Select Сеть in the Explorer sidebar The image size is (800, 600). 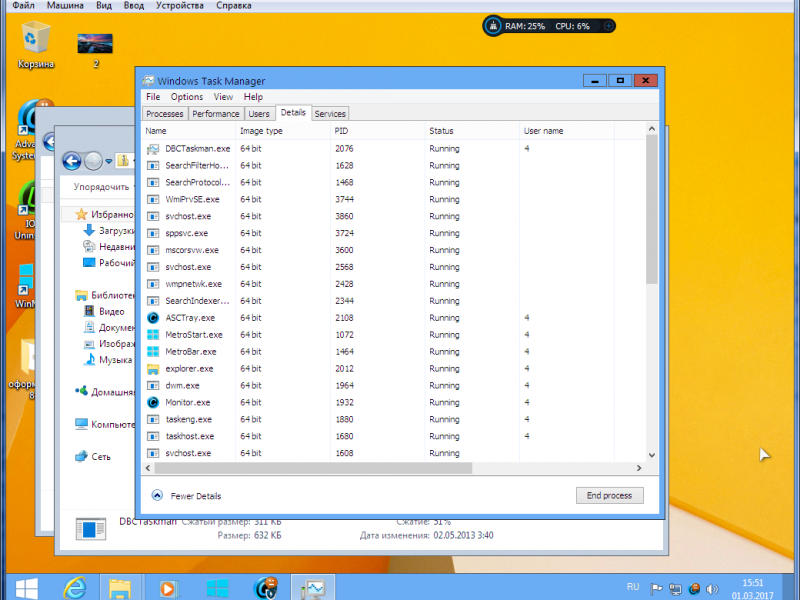93,457
